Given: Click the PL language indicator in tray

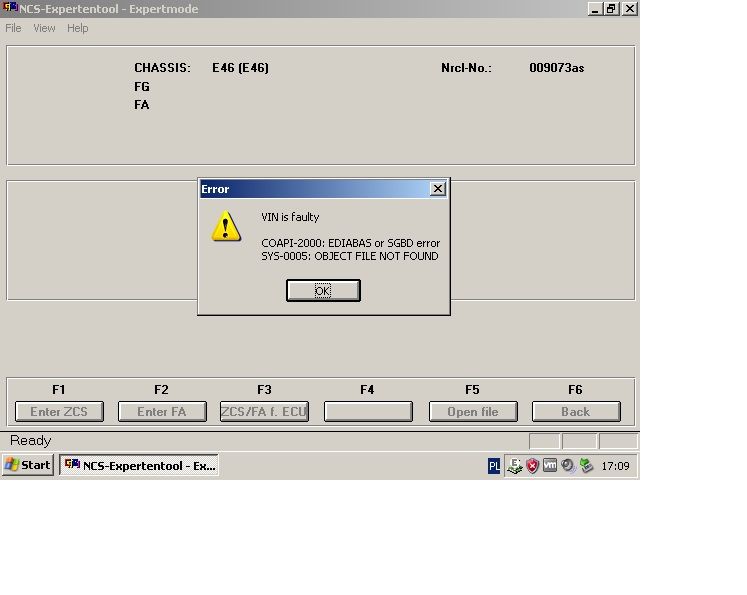Looking at the screenshot, I should [494, 466].
